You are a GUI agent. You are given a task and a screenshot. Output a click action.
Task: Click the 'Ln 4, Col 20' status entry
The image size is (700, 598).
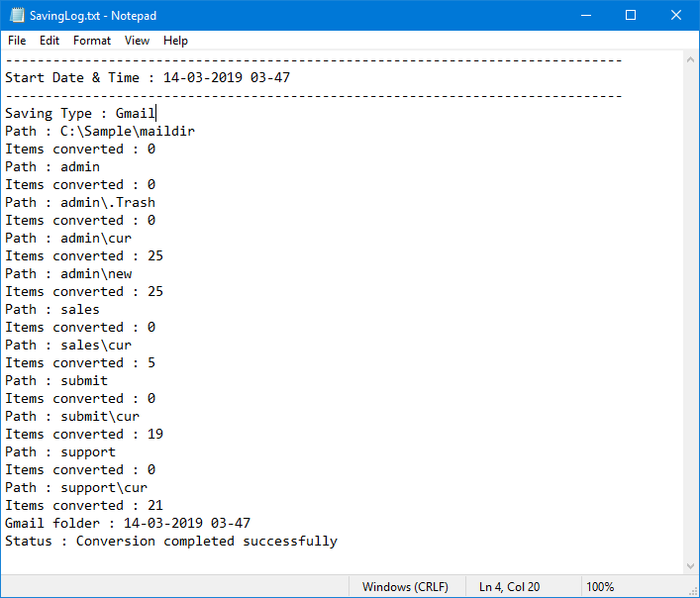click(509, 587)
